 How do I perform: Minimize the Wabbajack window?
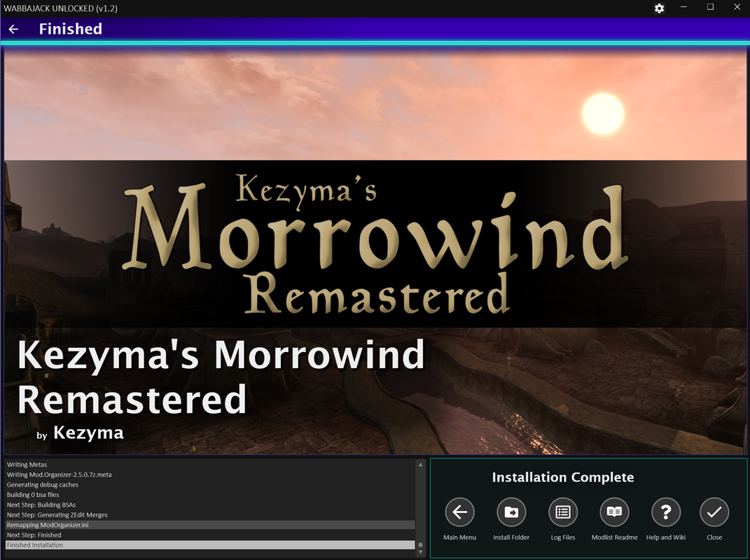(x=683, y=7)
